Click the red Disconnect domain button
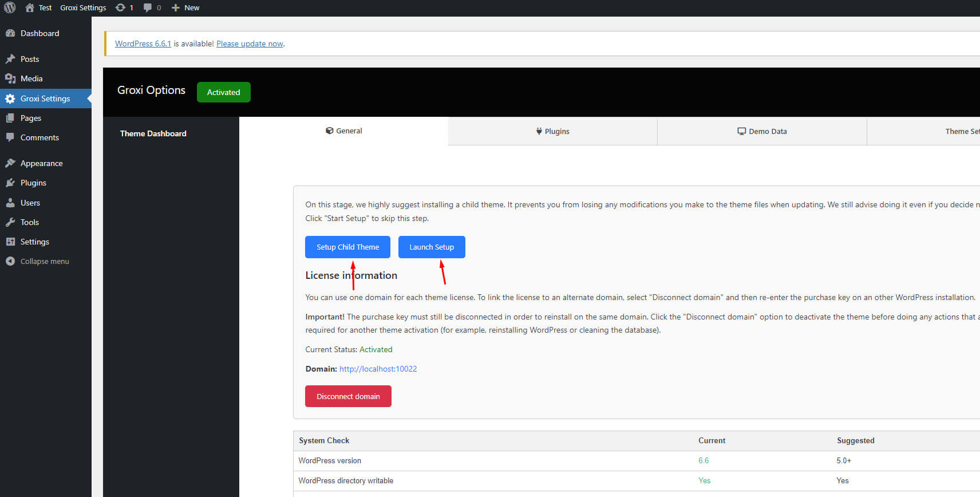Screen dimensions: 980x497 tap(348, 396)
